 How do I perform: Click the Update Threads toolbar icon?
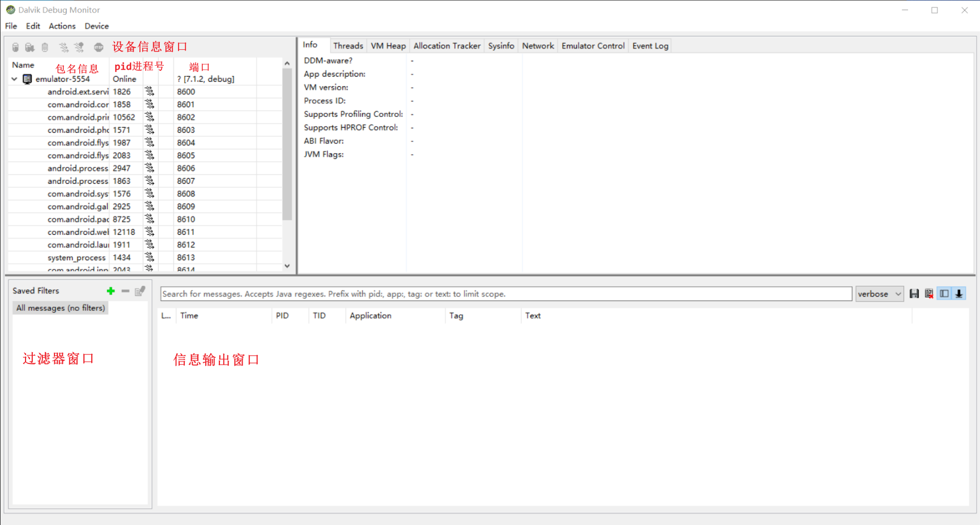[x=63, y=48]
